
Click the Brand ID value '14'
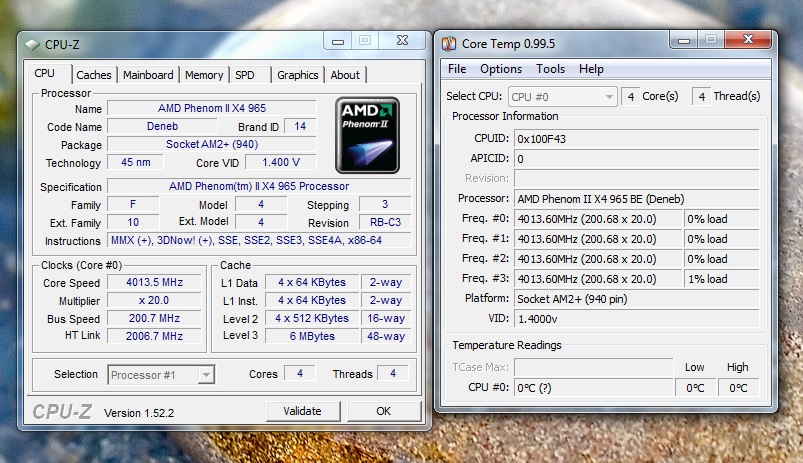pos(300,126)
